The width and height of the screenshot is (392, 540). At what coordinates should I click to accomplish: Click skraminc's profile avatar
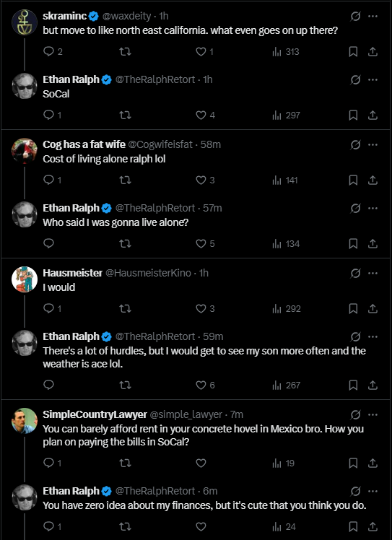pyautogui.click(x=25, y=22)
